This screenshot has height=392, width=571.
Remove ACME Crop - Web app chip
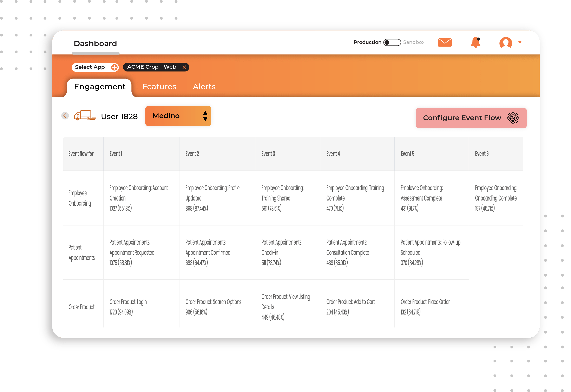pyautogui.click(x=184, y=67)
